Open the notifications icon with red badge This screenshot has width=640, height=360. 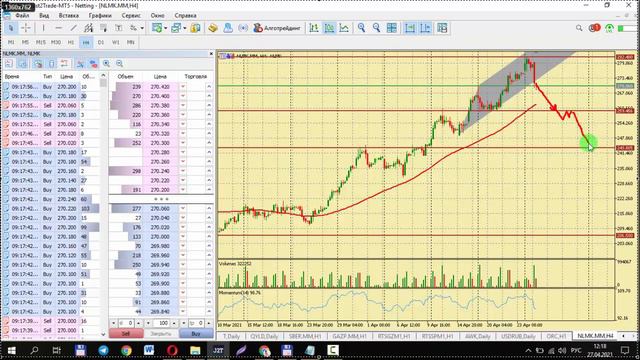pos(594,28)
